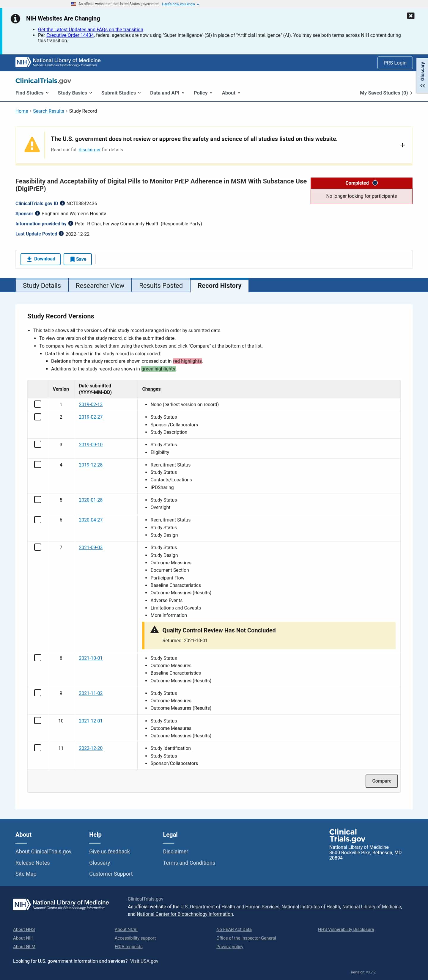Image resolution: width=428 pixels, height=980 pixels.
Task: Click the info icon next to Sponsor
Action: (37, 213)
